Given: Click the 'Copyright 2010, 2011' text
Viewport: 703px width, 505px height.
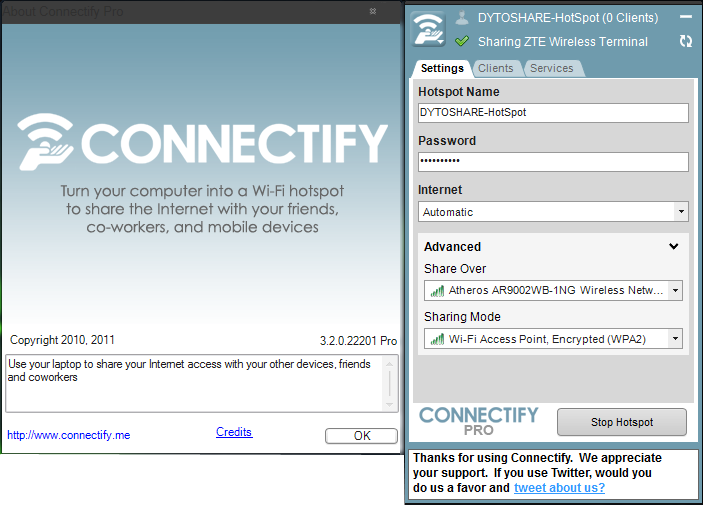Looking at the screenshot, I should click(62, 340).
